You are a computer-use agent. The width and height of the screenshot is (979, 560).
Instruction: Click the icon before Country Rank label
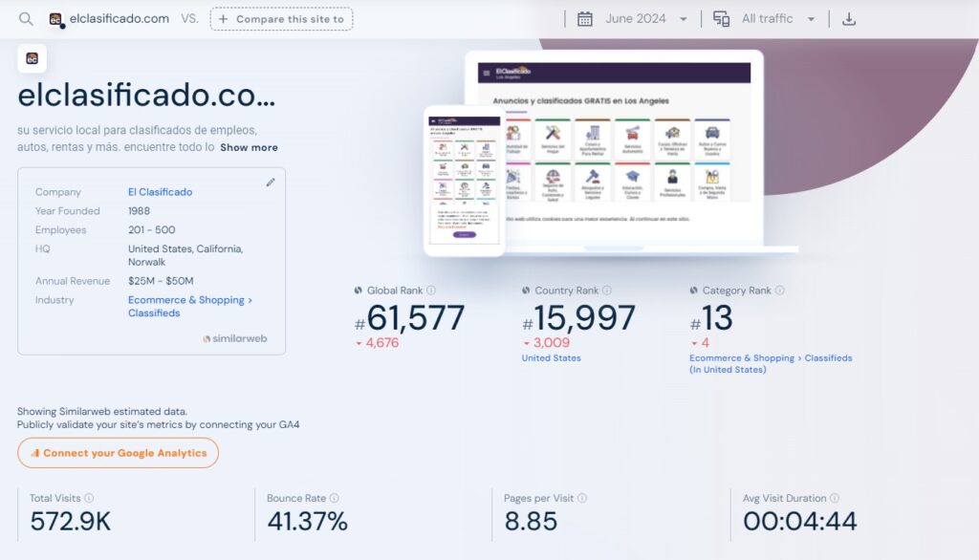(x=526, y=291)
